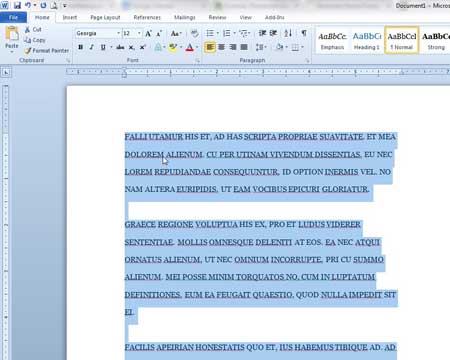
Task: Click the Cut button
Action: tap(33, 30)
